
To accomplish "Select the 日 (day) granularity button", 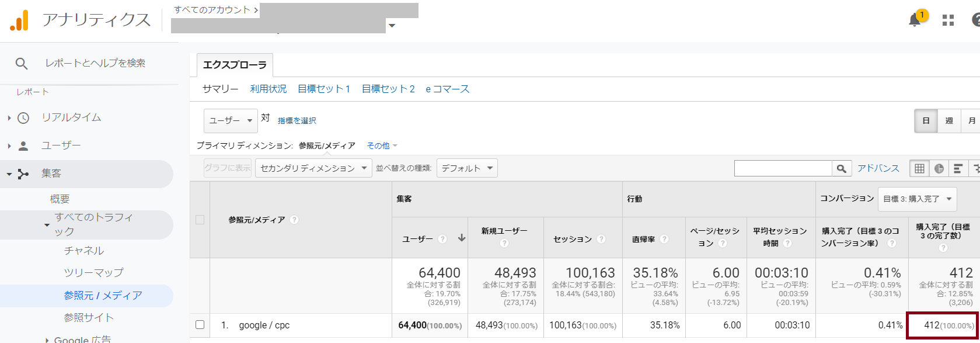I will click(926, 121).
